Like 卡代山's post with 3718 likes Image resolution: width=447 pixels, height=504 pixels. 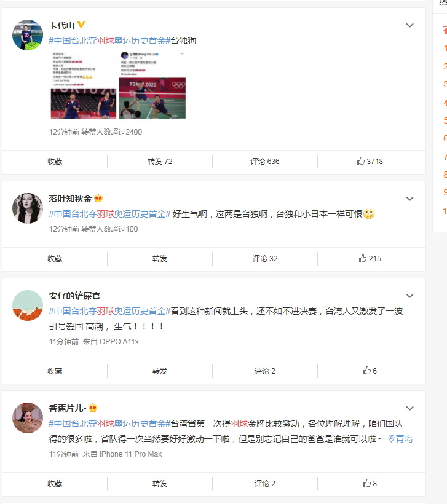pyautogui.click(x=370, y=162)
